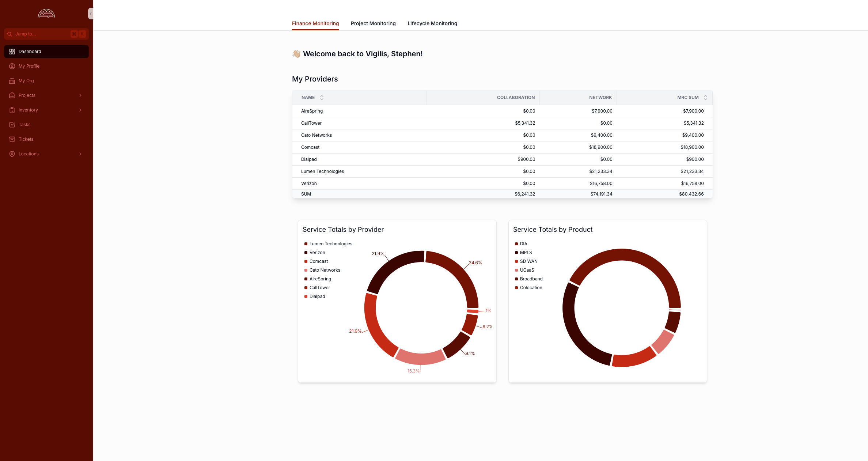868x461 pixels.
Task: Open the Dashboard from the sidebar
Action: pos(30,51)
